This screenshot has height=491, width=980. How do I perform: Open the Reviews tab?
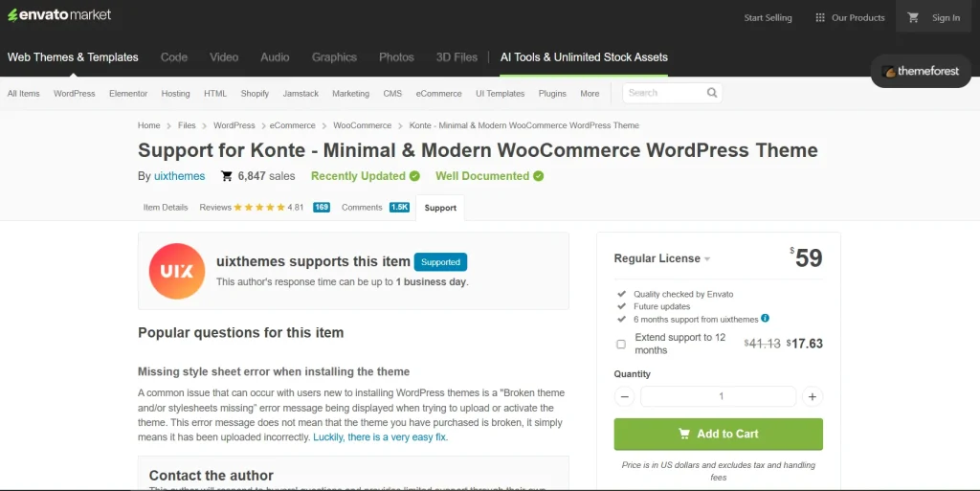pos(215,208)
